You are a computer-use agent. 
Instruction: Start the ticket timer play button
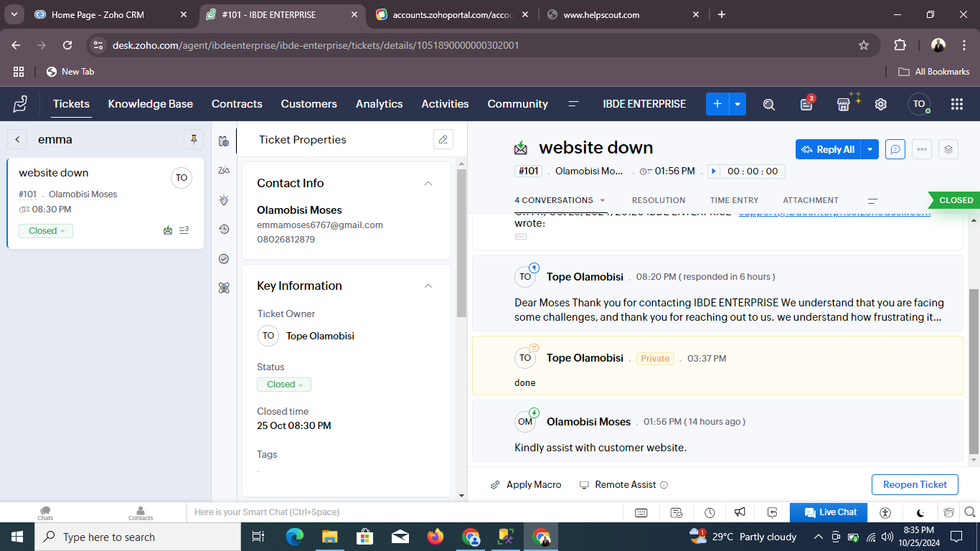click(713, 171)
